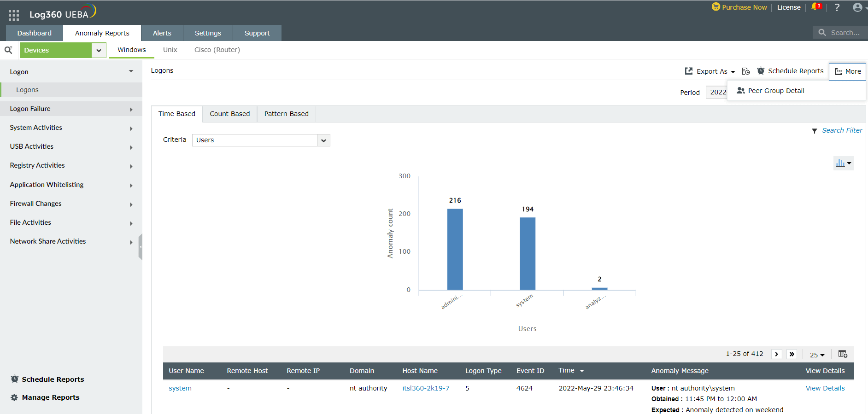The width and height of the screenshot is (868, 414).
Task: Open the chart type selector icon
Action: click(843, 163)
